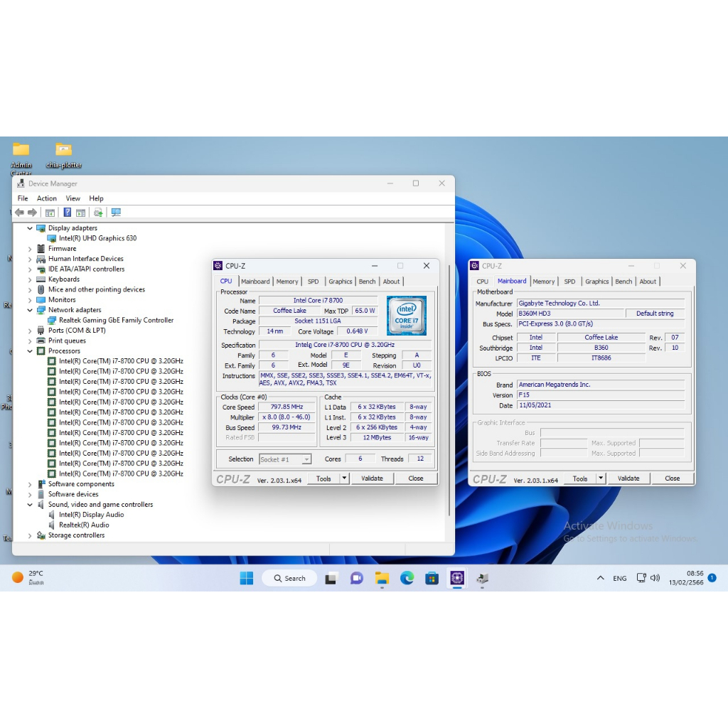Open Microsoft Edge from the taskbar
Screen dimensions: 728x728
coord(407,578)
